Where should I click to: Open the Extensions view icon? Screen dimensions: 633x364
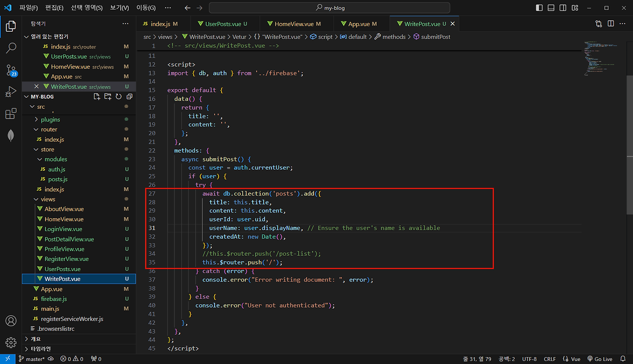click(x=11, y=114)
